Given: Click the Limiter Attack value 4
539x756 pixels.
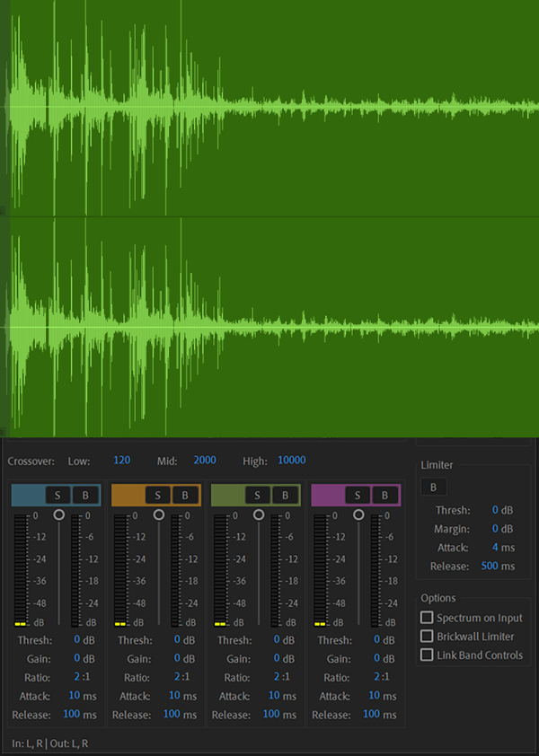Looking at the screenshot, I should 495,547.
